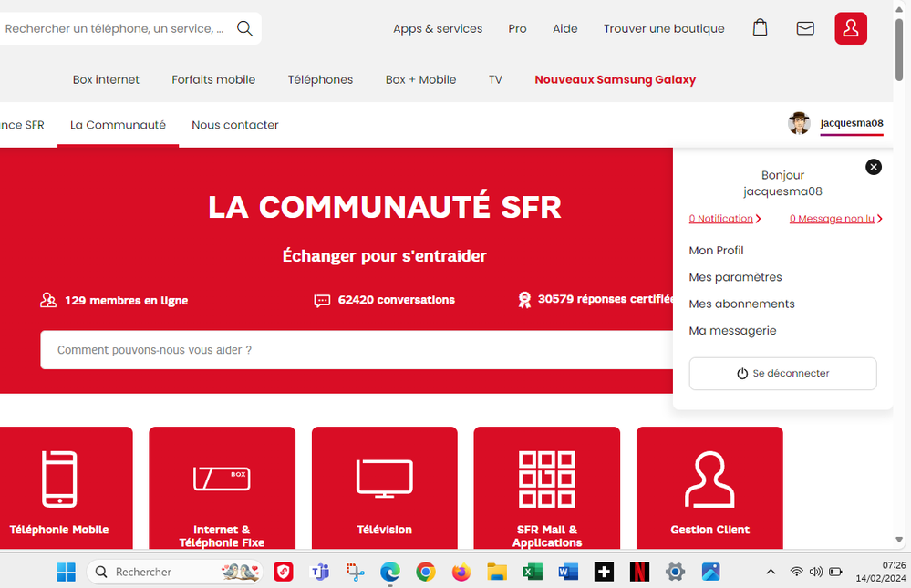Image resolution: width=911 pixels, height=588 pixels.
Task: Open the Mes paramètres link
Action: click(735, 277)
